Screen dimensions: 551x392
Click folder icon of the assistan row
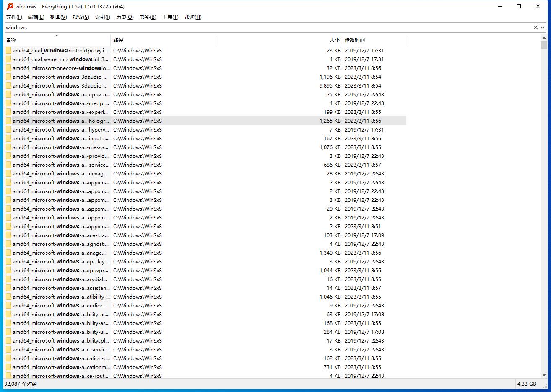tap(8, 288)
